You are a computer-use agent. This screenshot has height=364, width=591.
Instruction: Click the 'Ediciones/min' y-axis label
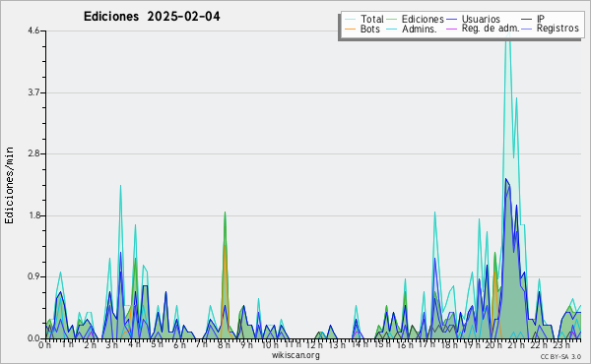9,185
